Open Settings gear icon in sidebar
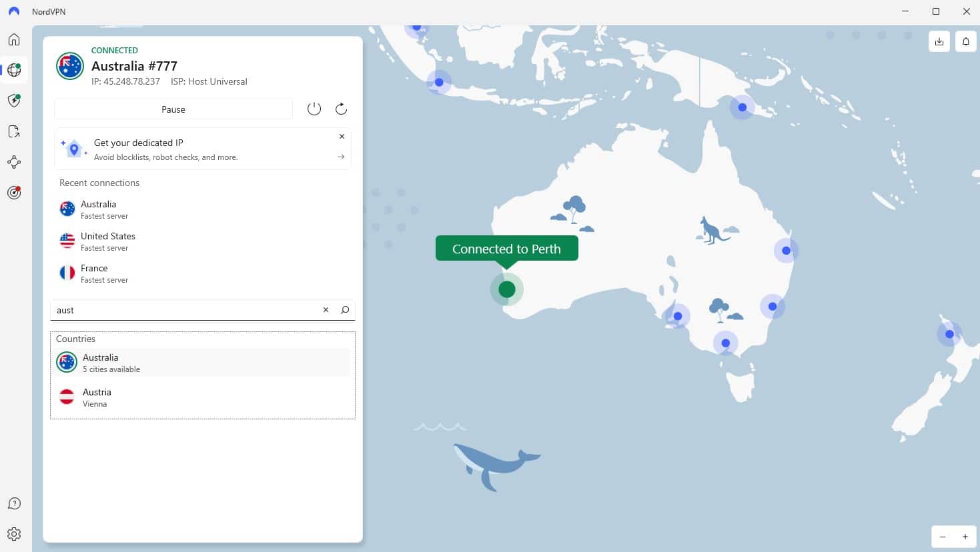The width and height of the screenshot is (980, 552). click(x=14, y=534)
